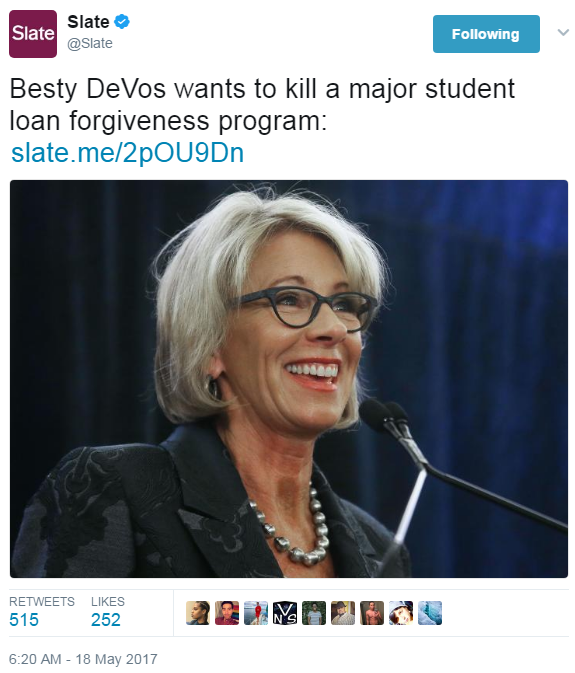The image size is (575, 673).
Task: Open avatar of man wearing fedora hat
Action: [343, 612]
